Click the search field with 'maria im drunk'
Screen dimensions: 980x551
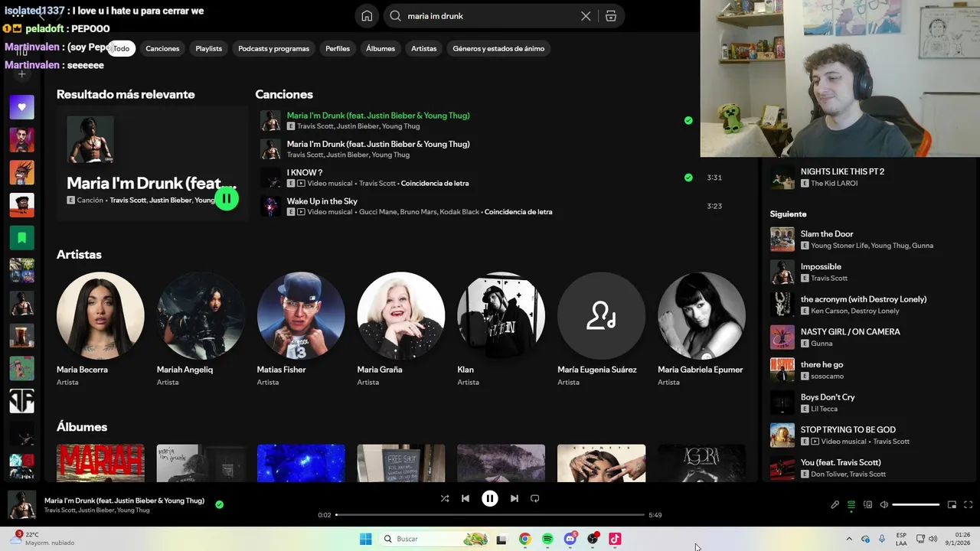490,16
